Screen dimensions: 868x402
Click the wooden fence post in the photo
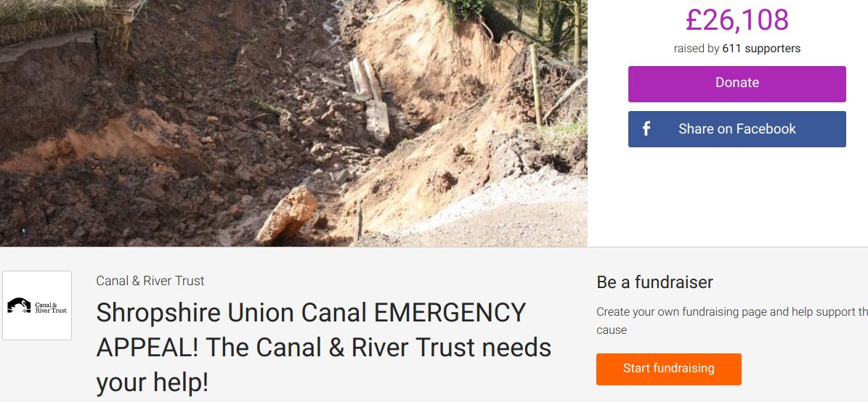(x=536, y=85)
